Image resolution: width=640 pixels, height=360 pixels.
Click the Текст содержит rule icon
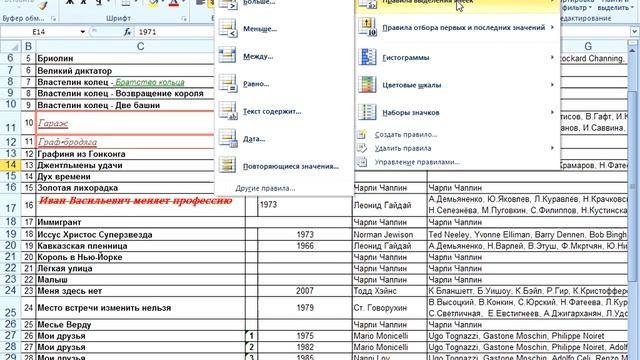[x=227, y=111]
